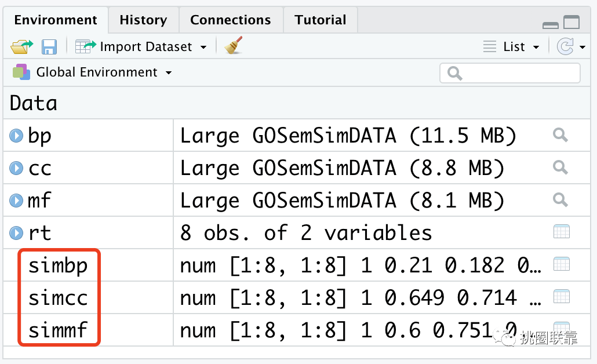Image resolution: width=597 pixels, height=364 pixels.
Task: Expand the rt data frame structure
Action: pyautogui.click(x=16, y=234)
